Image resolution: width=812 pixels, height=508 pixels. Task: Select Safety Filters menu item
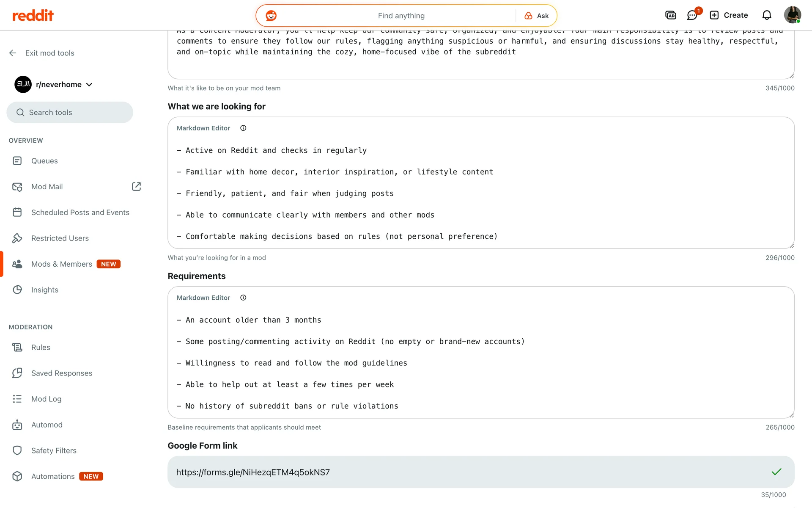click(54, 450)
